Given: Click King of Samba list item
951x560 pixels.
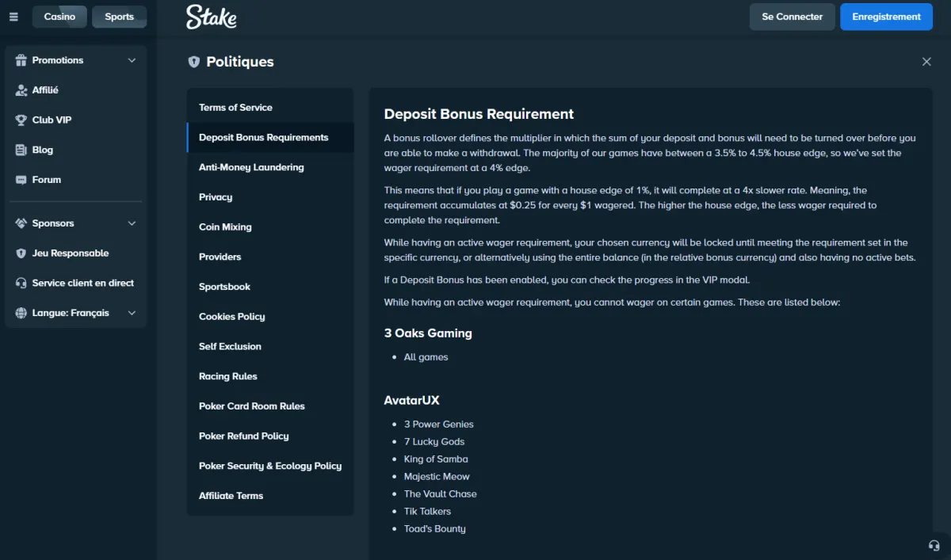Looking at the screenshot, I should point(436,459).
